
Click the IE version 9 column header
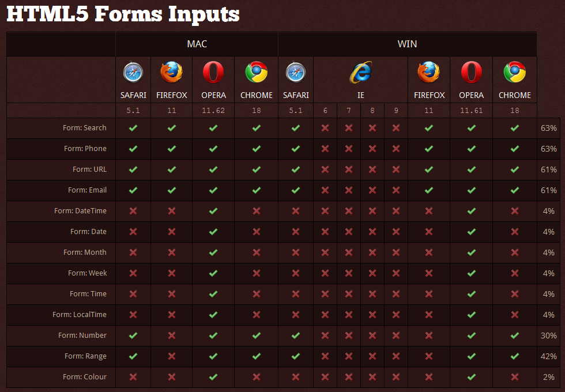tap(395, 111)
